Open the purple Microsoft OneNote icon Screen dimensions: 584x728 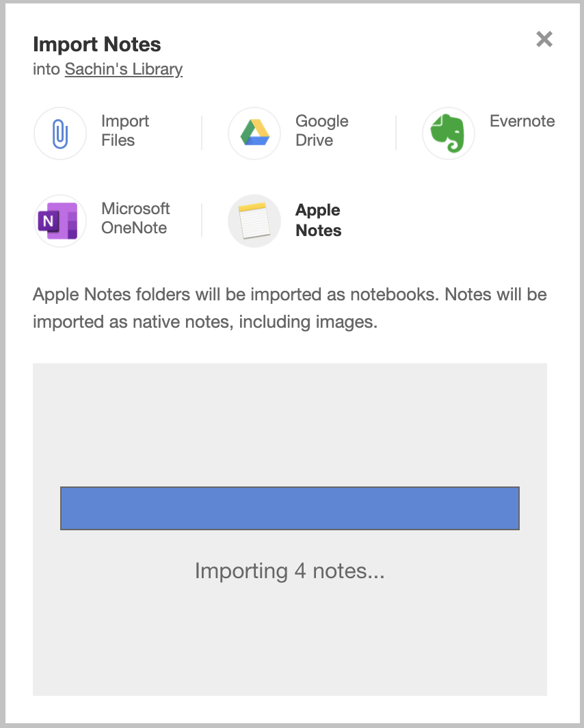pyautogui.click(x=60, y=221)
